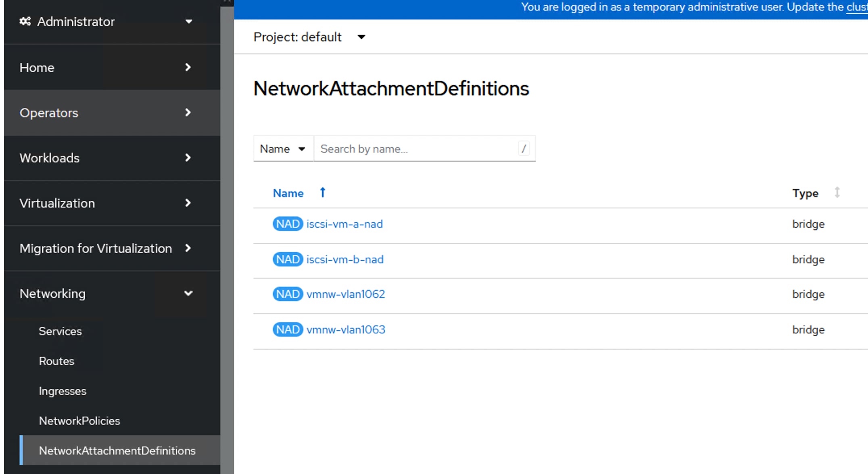Open the Name filter type dropdown
Image resolution: width=868 pixels, height=474 pixels.
point(282,149)
